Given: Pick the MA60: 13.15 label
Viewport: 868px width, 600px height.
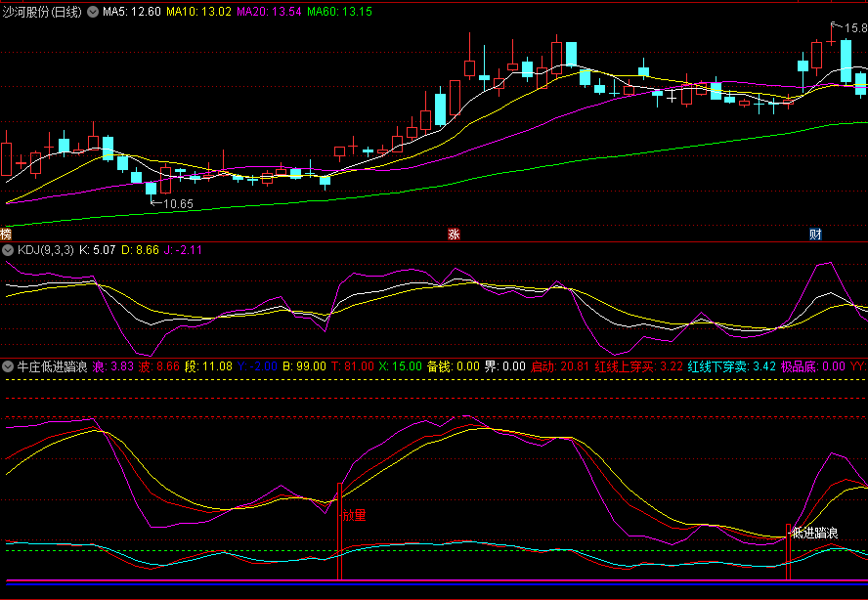Looking at the screenshot, I should (339, 12).
